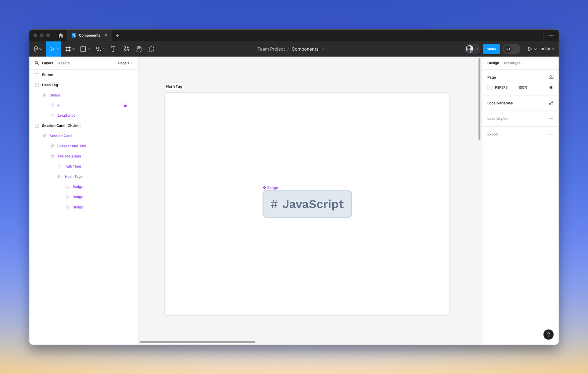Add a new Local style
This screenshot has height=374, width=588.
[551, 119]
